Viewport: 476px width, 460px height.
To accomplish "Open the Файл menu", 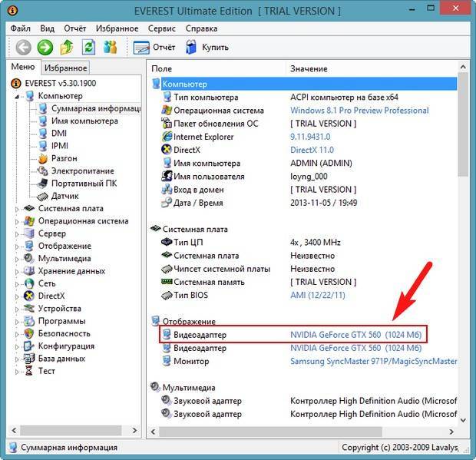I will (x=20, y=28).
